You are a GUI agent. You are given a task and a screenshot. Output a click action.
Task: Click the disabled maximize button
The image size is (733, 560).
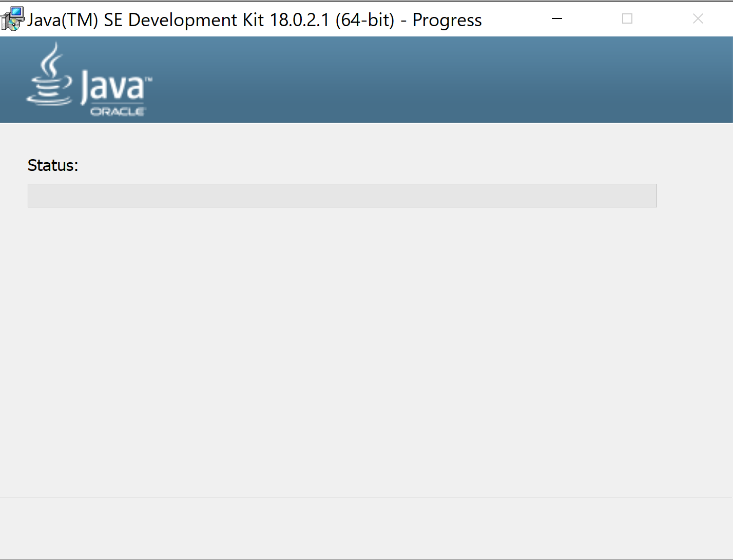[x=627, y=19]
